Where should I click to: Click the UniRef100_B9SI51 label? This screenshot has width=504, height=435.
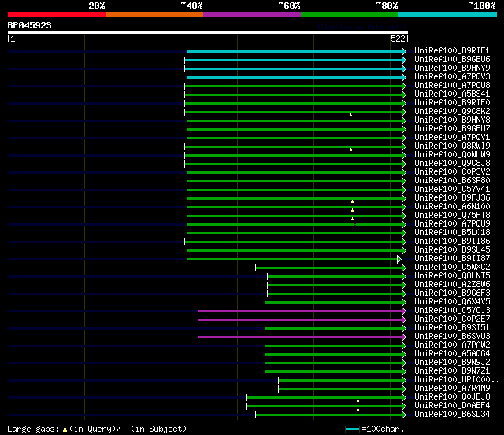click(452, 328)
